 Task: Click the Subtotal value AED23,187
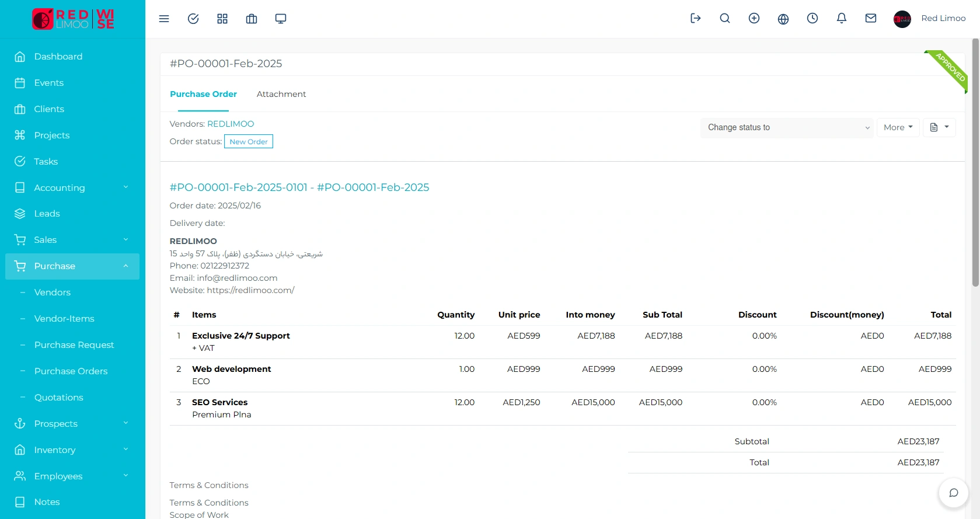click(x=918, y=441)
